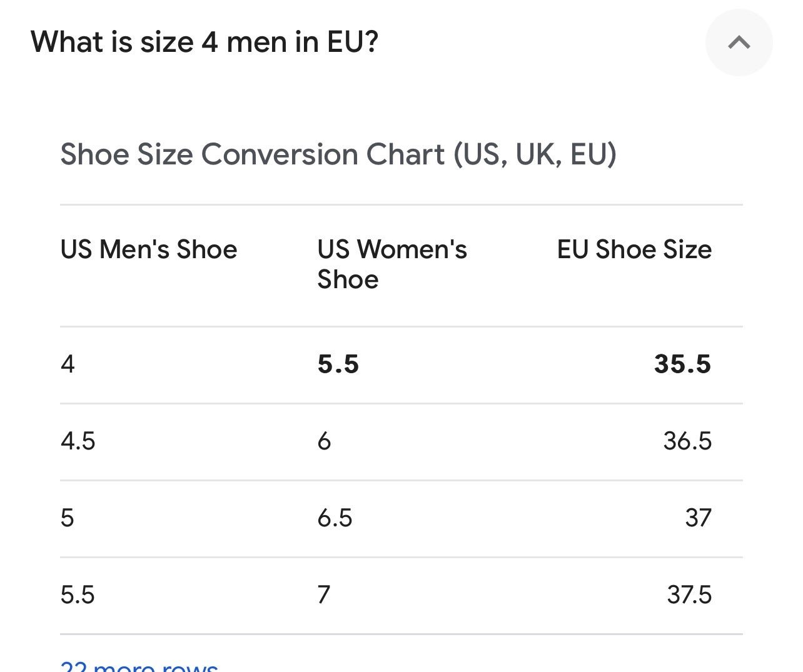Collapse the question with the chevron icon
Screen dimensions: 803x672
[x=739, y=43]
